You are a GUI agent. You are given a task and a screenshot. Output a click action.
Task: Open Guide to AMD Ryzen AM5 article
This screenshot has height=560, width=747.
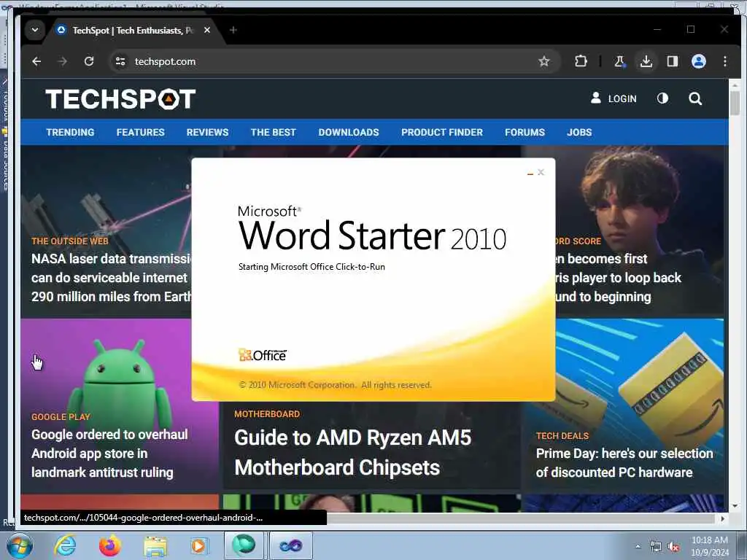click(352, 452)
